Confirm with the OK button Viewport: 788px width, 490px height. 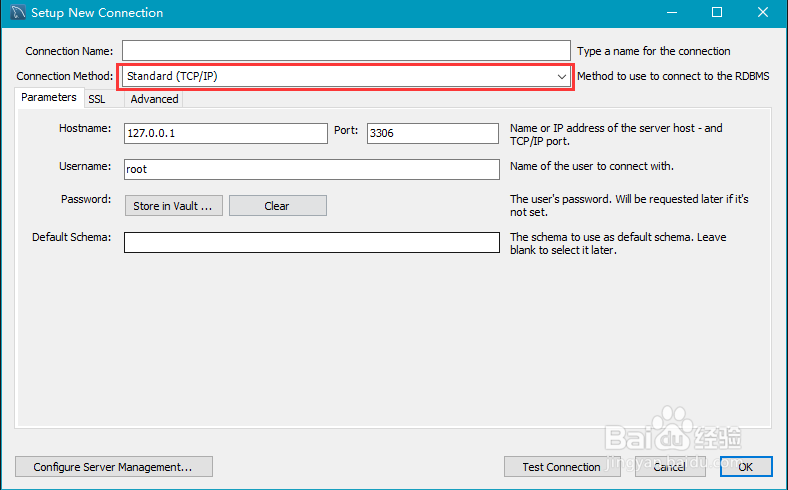(x=743, y=467)
